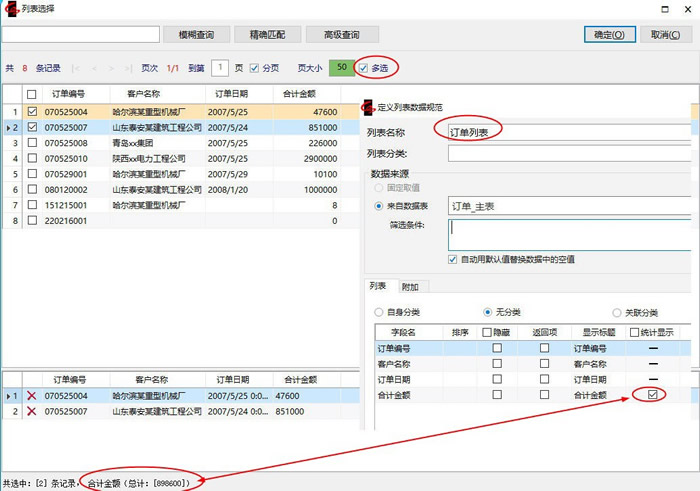The height and width of the screenshot is (491, 700).
Task: Toggle the 多选 multi-select checkbox
Action: 363,68
